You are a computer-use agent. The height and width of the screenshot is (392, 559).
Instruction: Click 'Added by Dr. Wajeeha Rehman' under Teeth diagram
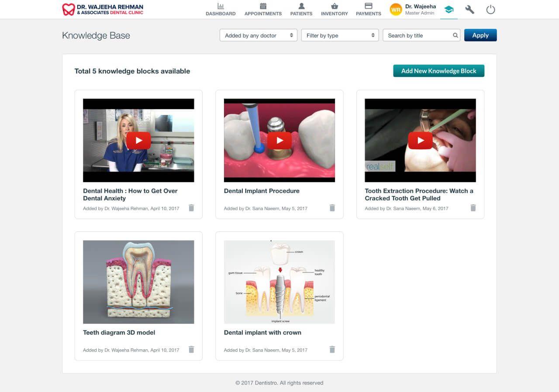tap(131, 350)
